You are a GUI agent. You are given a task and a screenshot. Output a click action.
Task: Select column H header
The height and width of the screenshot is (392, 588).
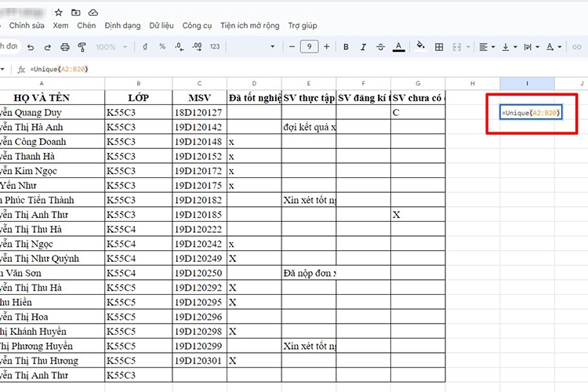pos(473,83)
